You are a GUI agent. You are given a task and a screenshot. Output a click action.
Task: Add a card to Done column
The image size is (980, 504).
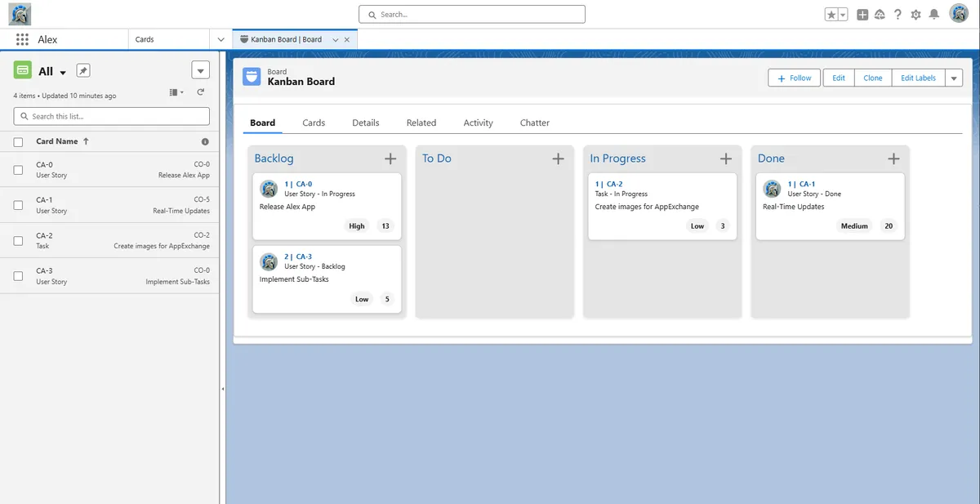pyautogui.click(x=893, y=158)
